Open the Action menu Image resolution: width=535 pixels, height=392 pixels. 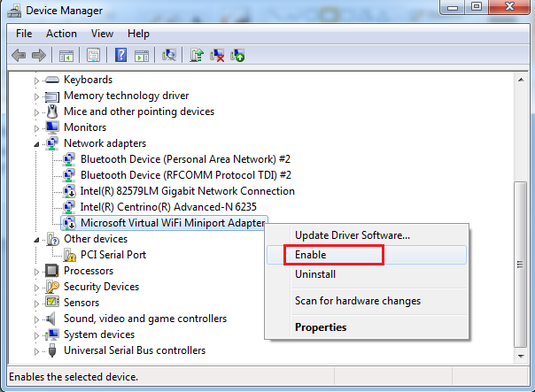pos(61,34)
